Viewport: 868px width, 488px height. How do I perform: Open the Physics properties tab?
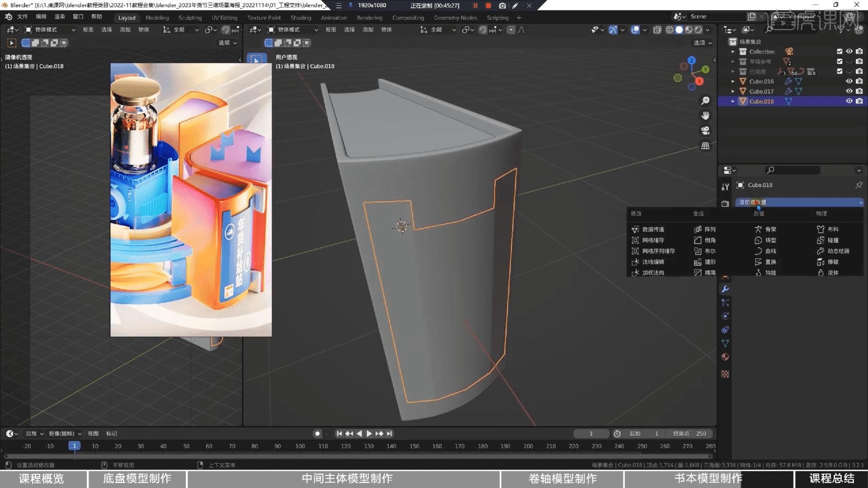click(x=725, y=316)
